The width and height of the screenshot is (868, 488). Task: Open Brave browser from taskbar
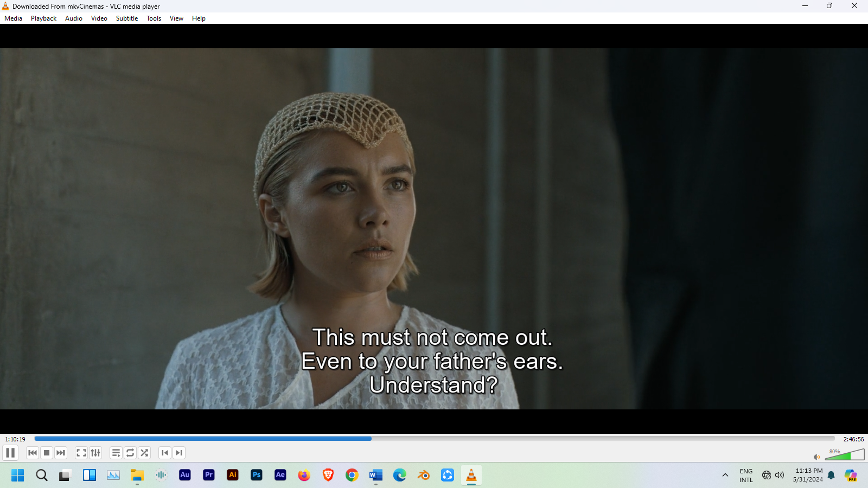click(328, 475)
